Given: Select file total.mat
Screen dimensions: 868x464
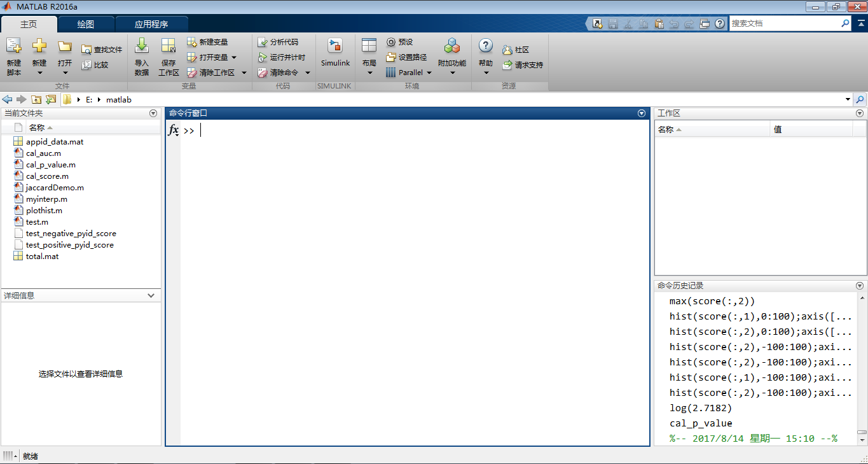Looking at the screenshot, I should pos(42,257).
